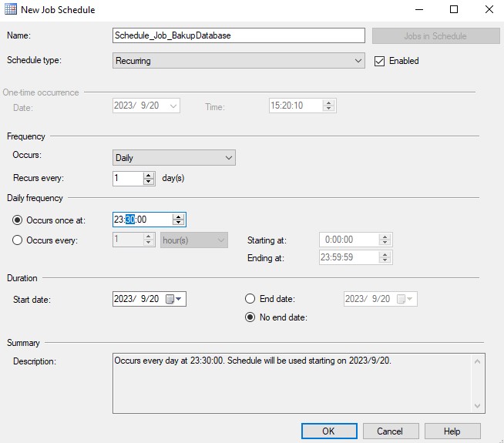Confirm the schedule with OK button

[329, 431]
